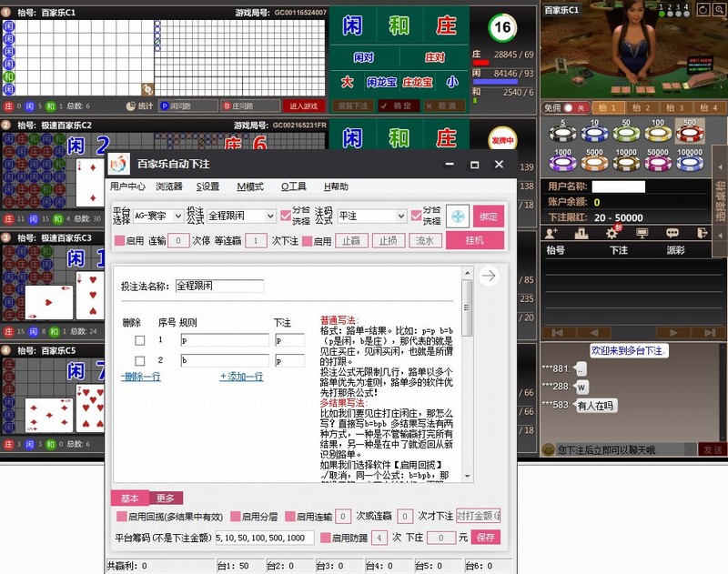This screenshot has height=574, width=728.
Task: Click the pink 挂机 button
Action: pos(474,241)
